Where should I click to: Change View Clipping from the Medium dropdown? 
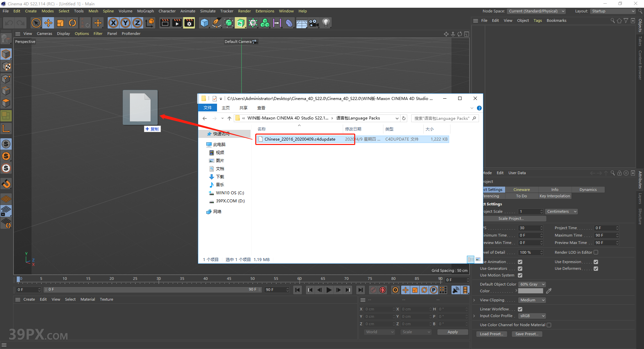532,300
